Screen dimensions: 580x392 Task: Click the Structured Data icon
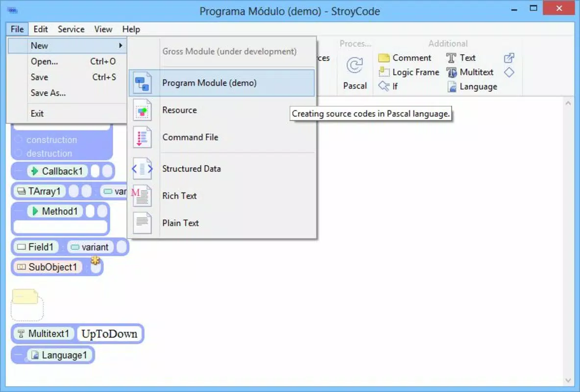point(142,169)
